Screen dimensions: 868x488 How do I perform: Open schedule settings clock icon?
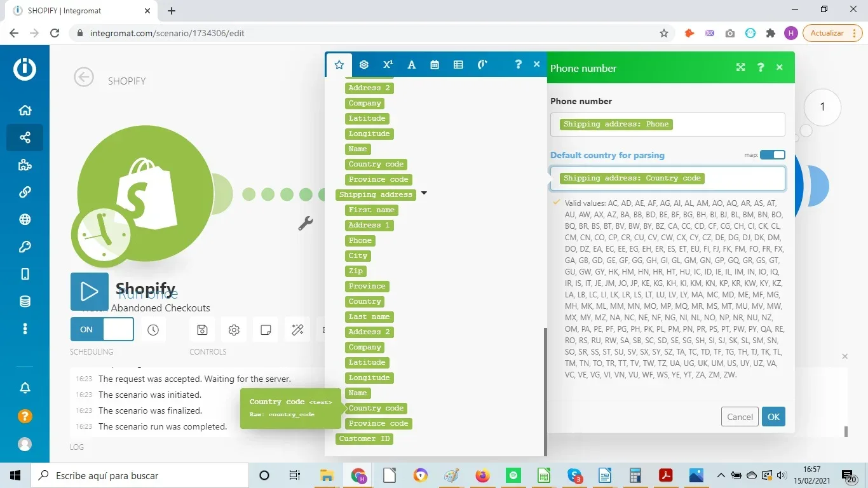tap(153, 330)
